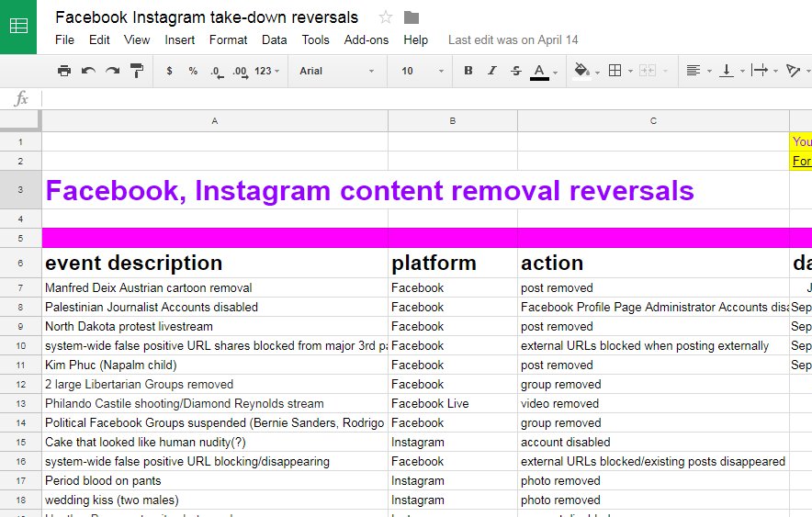The image size is (812, 517).
Task: Open fill color picker
Action: pos(582,71)
